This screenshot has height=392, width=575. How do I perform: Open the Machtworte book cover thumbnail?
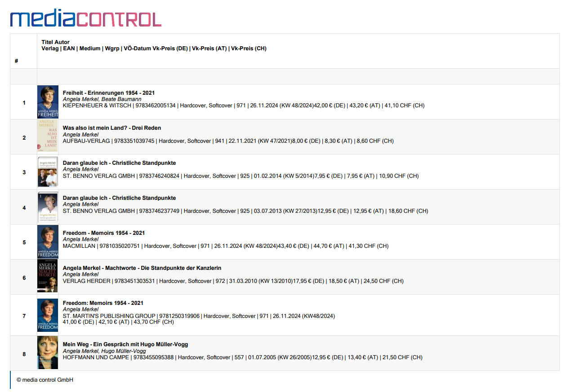tap(48, 276)
